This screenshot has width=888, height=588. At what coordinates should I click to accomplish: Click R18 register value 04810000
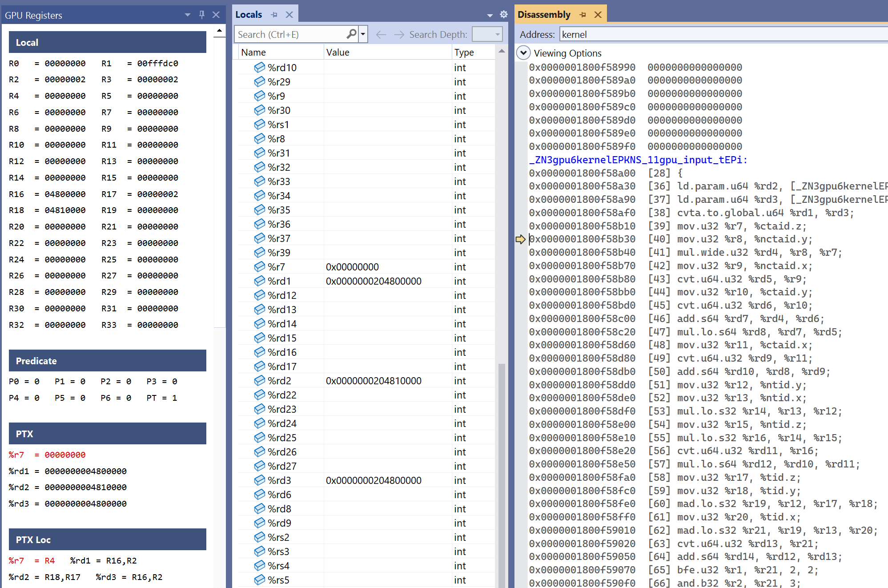pos(65,210)
